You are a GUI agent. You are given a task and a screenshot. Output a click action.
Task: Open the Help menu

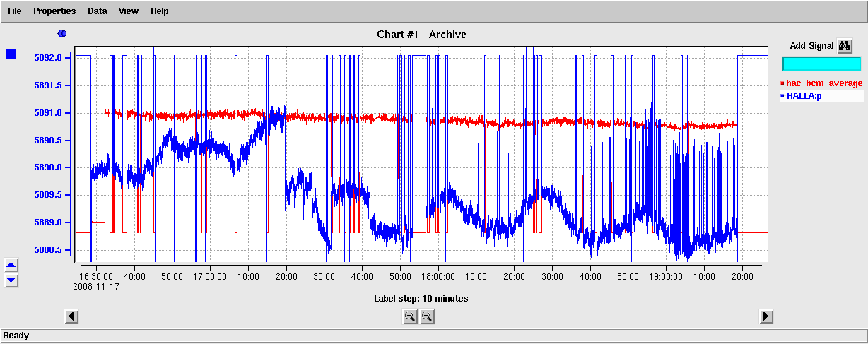pyautogui.click(x=159, y=11)
